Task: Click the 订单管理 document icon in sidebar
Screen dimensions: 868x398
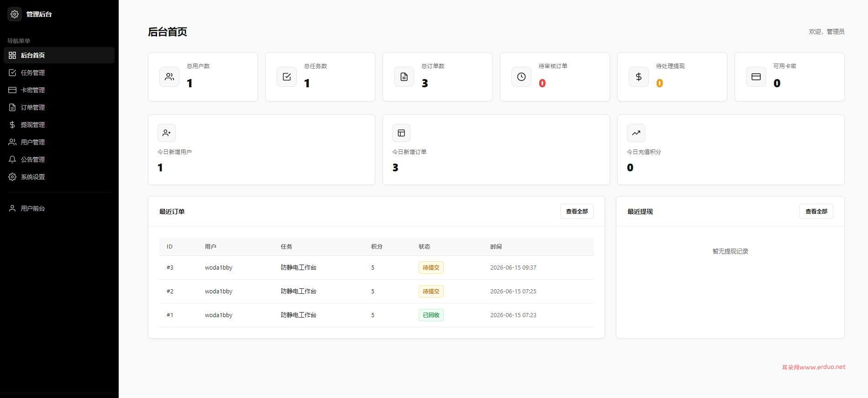Action: click(x=12, y=107)
